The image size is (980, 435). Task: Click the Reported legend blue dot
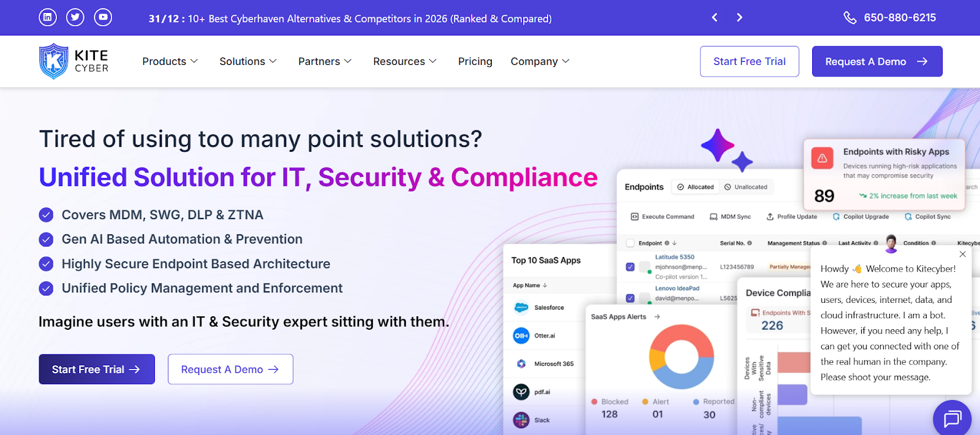pyautogui.click(x=696, y=402)
